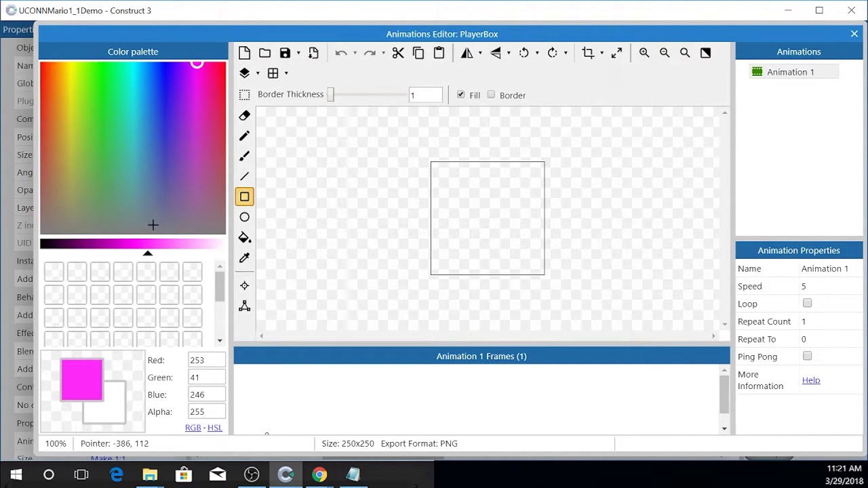
Task: Select the color picker eyedropper tool
Action: pos(245,258)
